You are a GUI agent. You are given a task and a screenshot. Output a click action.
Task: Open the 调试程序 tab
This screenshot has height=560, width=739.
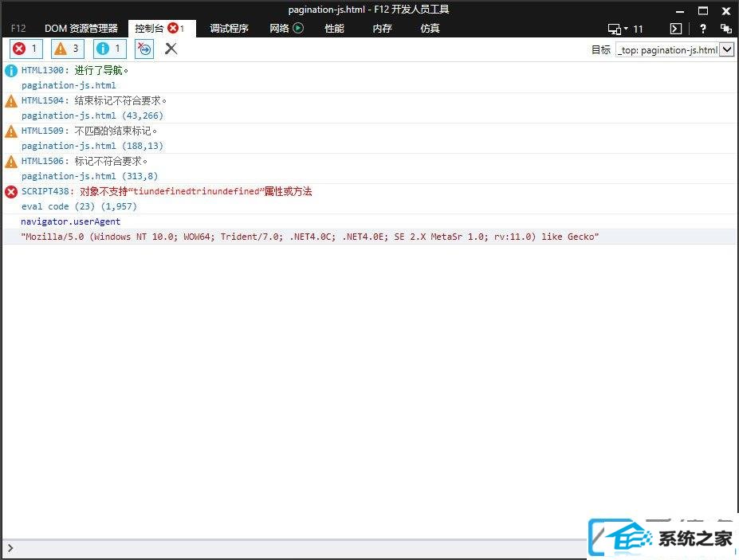229,28
